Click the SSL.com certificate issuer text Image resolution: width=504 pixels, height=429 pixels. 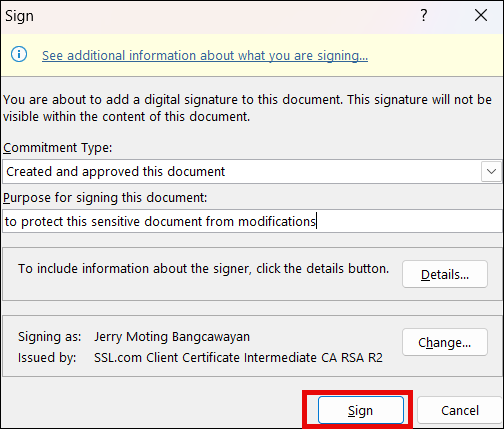click(238, 357)
